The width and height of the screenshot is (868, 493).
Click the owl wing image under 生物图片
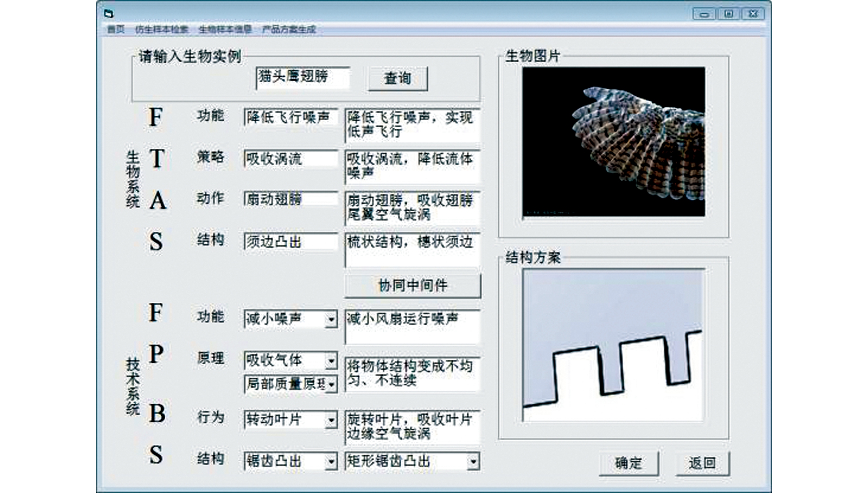point(614,142)
